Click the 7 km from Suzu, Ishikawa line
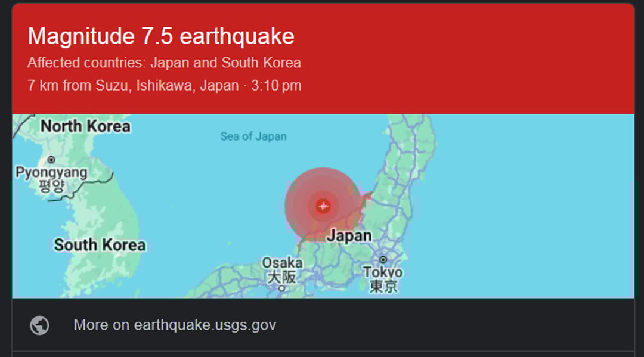This screenshot has height=357, width=644. point(133,85)
